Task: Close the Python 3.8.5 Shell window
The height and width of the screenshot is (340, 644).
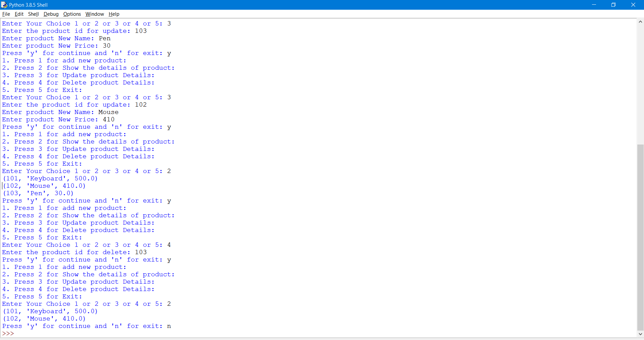Action: pyautogui.click(x=634, y=5)
